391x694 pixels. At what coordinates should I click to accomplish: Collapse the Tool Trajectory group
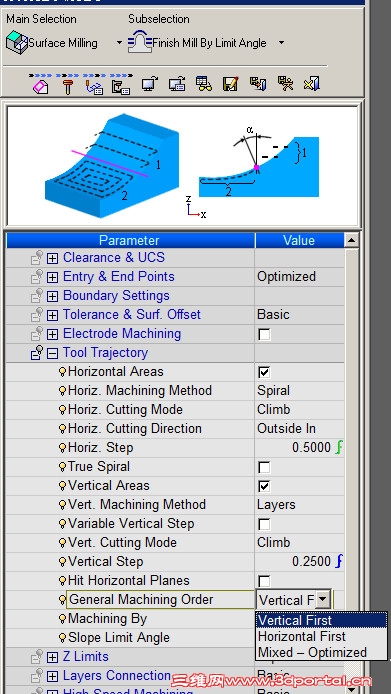pos(52,353)
